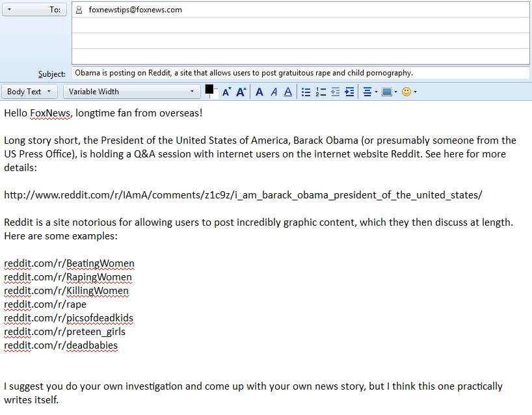Click the misspelled word 'FoxNews'
The image size is (532, 415).
pyautogui.click(x=50, y=113)
